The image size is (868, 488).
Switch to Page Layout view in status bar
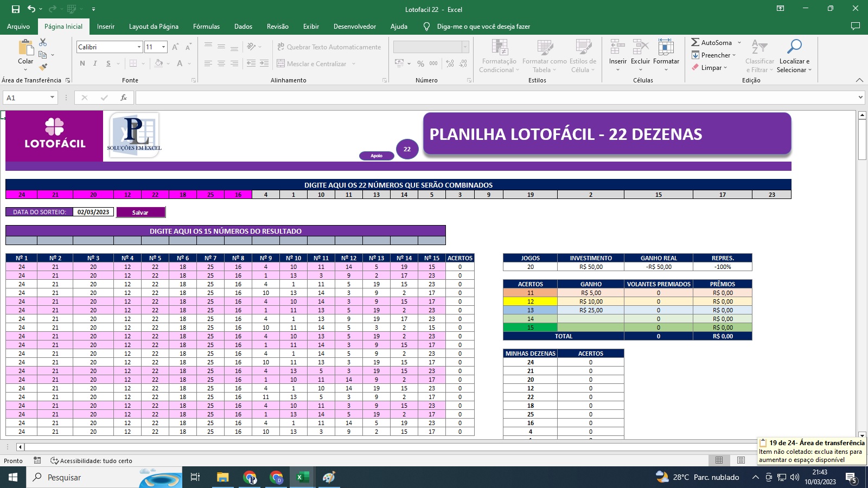741,460
